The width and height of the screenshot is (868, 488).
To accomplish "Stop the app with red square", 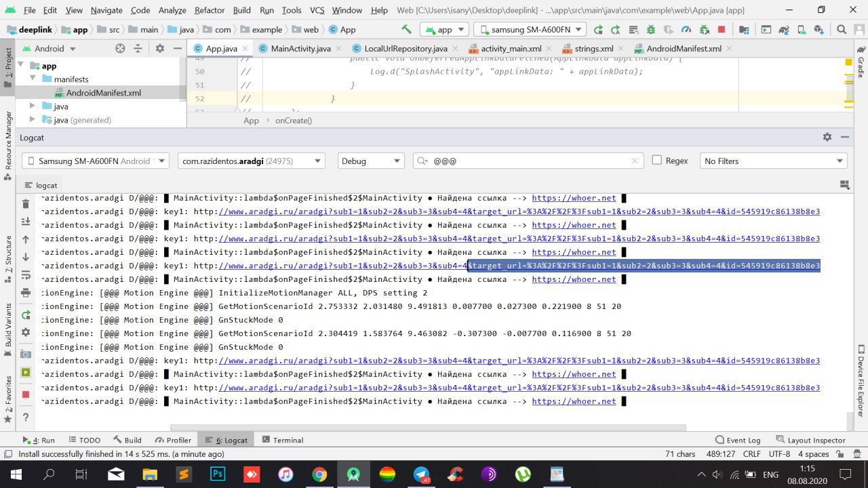I will coord(721,30).
